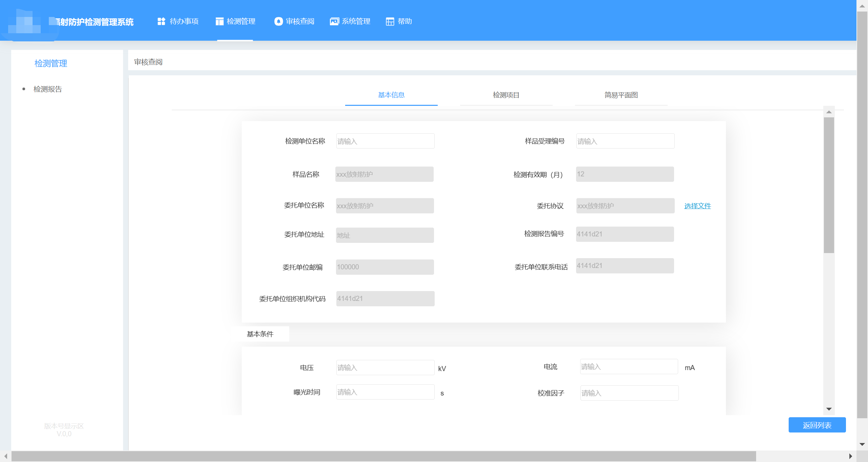
Task: Switch to 基本信息 tab
Action: 391,95
